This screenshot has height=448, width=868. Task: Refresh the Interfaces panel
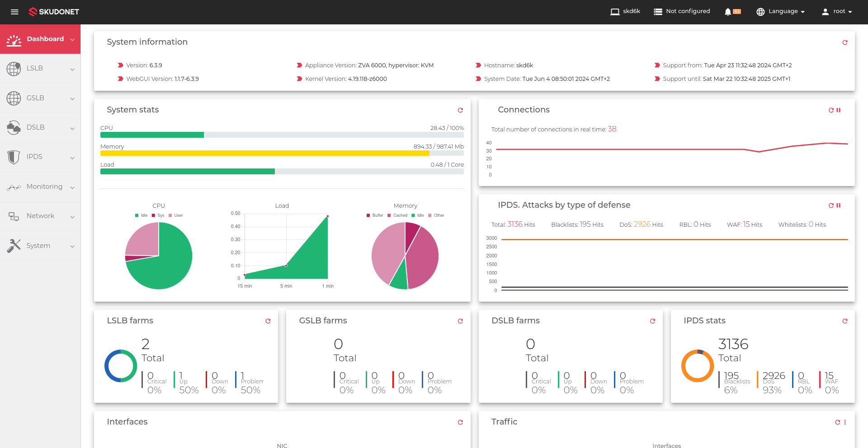point(460,422)
